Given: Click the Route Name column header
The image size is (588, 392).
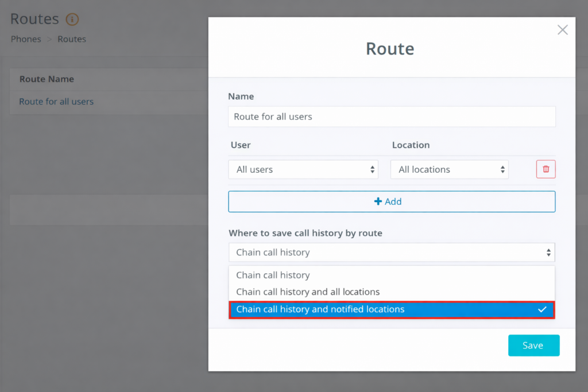Looking at the screenshot, I should (47, 79).
